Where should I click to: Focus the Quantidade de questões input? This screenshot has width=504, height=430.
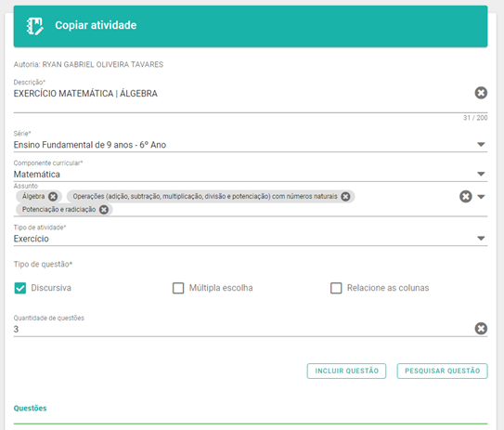pos(241,330)
